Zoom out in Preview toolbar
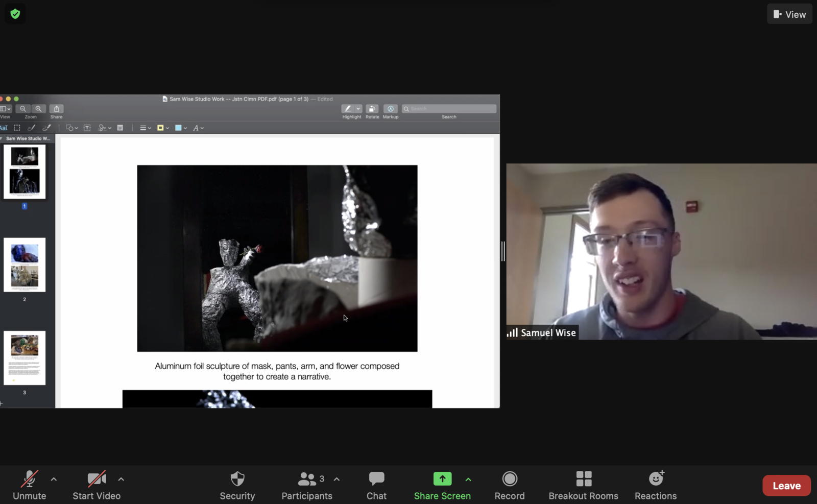This screenshot has height=504, width=817. click(x=23, y=109)
